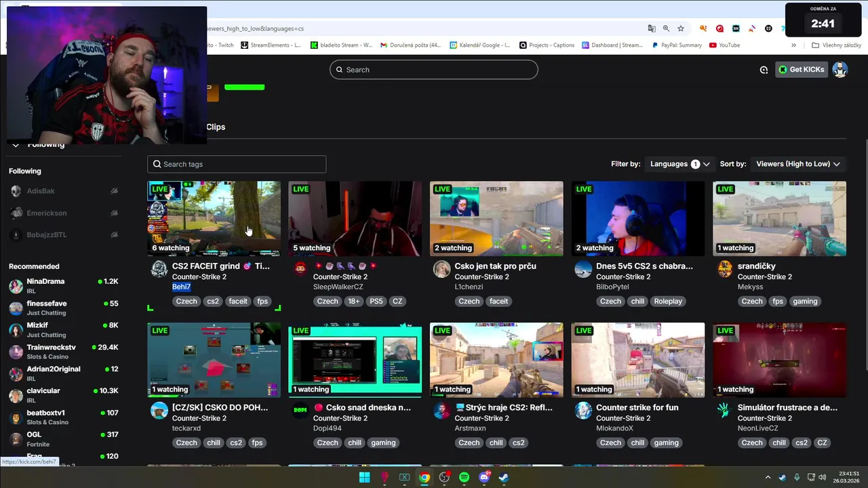
Task: Click the zoom magnifier icon in address bar
Action: click(666, 28)
